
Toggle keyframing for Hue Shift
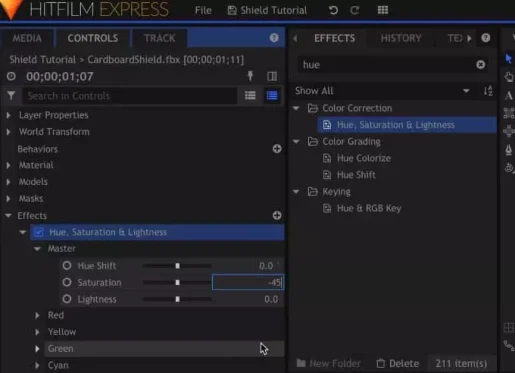pyautogui.click(x=67, y=266)
